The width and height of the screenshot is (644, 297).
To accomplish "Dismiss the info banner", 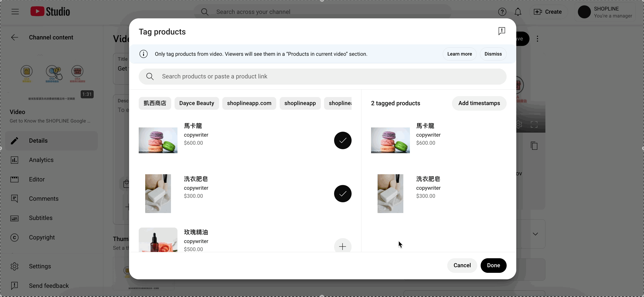I will pos(493,54).
